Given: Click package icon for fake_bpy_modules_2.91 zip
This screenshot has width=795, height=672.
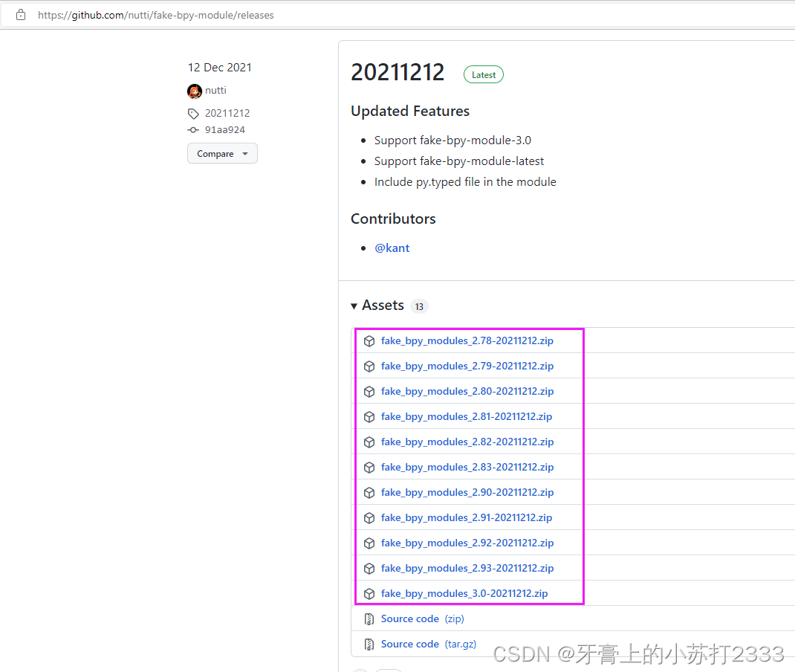Looking at the screenshot, I should pyautogui.click(x=369, y=518).
